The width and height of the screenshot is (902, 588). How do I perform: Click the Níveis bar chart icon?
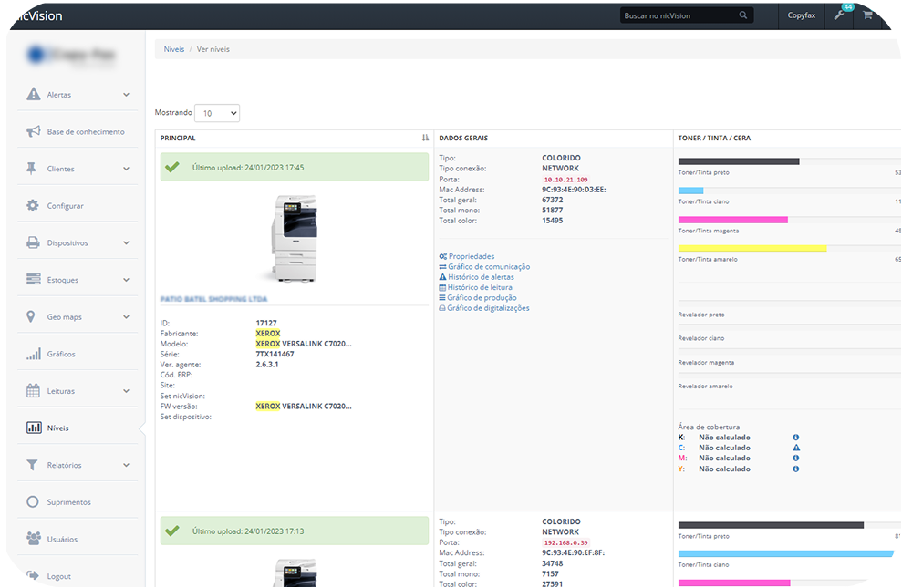coord(34,428)
